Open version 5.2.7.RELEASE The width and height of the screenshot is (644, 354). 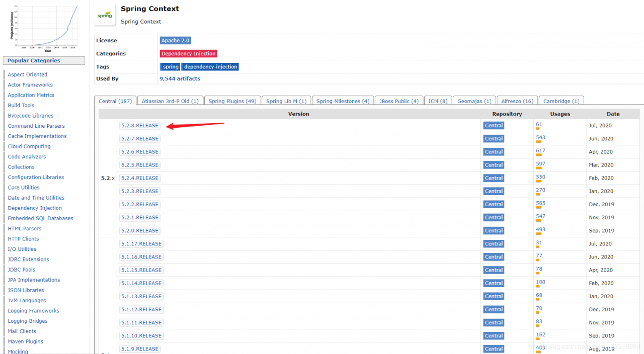click(140, 139)
